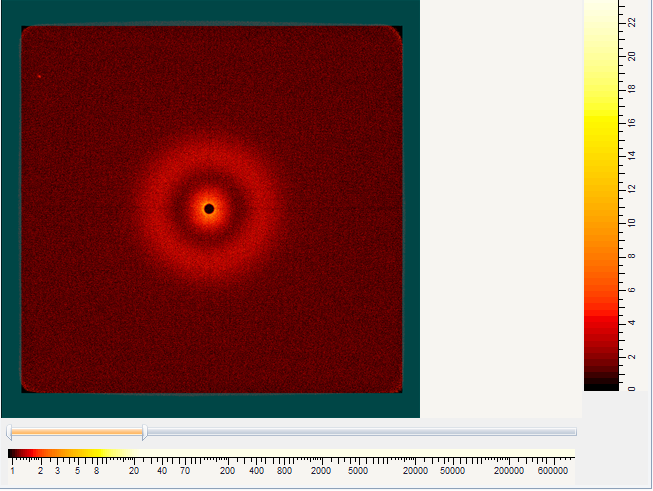
Task: Click the 600000 label on the logarithmic scale
Action: (x=553, y=470)
